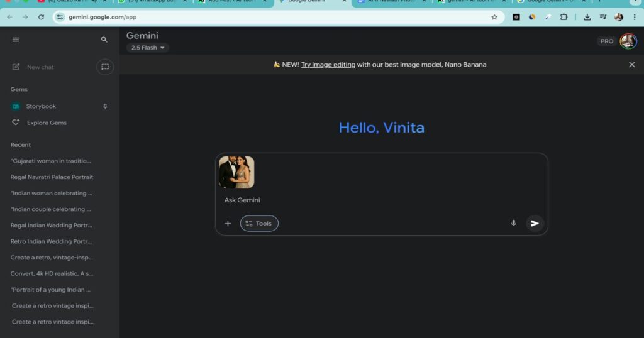Select the uploaded couple photo thumbnail
The width and height of the screenshot is (644, 338).
[236, 172]
